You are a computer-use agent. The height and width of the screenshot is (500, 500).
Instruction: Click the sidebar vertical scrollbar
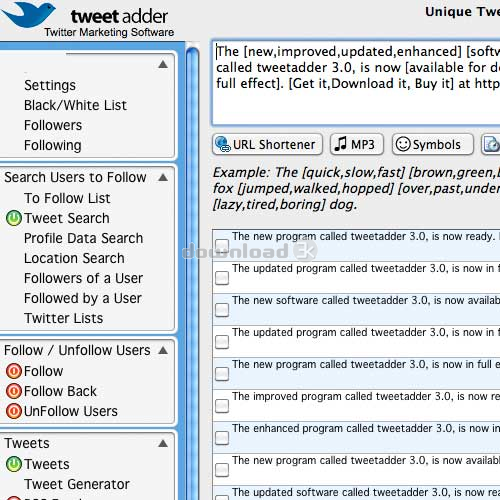[192, 273]
